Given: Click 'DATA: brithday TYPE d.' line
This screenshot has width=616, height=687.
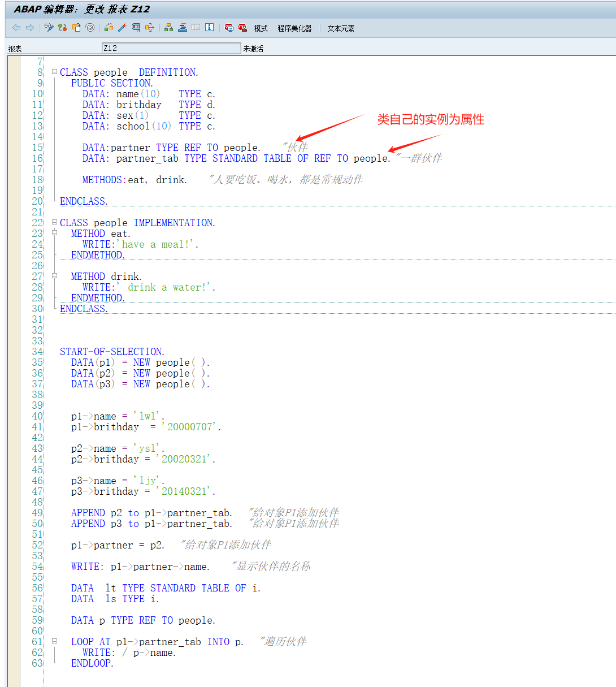Looking at the screenshot, I should point(149,105).
